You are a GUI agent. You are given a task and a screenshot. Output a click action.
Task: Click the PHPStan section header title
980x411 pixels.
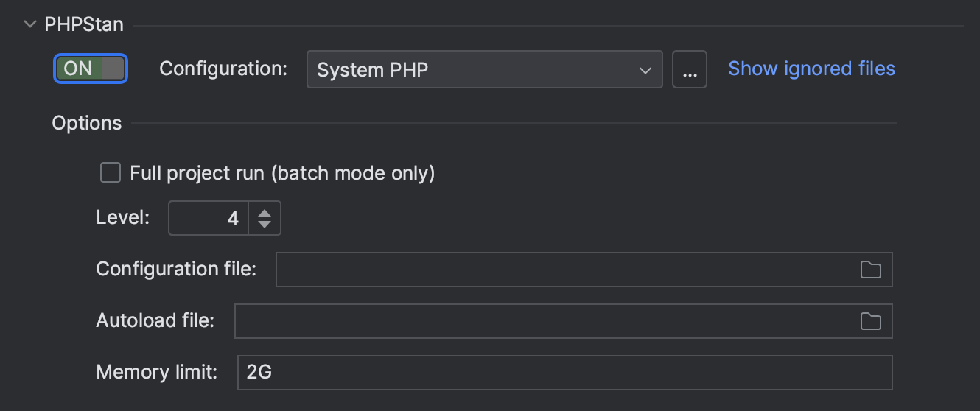[x=84, y=24]
